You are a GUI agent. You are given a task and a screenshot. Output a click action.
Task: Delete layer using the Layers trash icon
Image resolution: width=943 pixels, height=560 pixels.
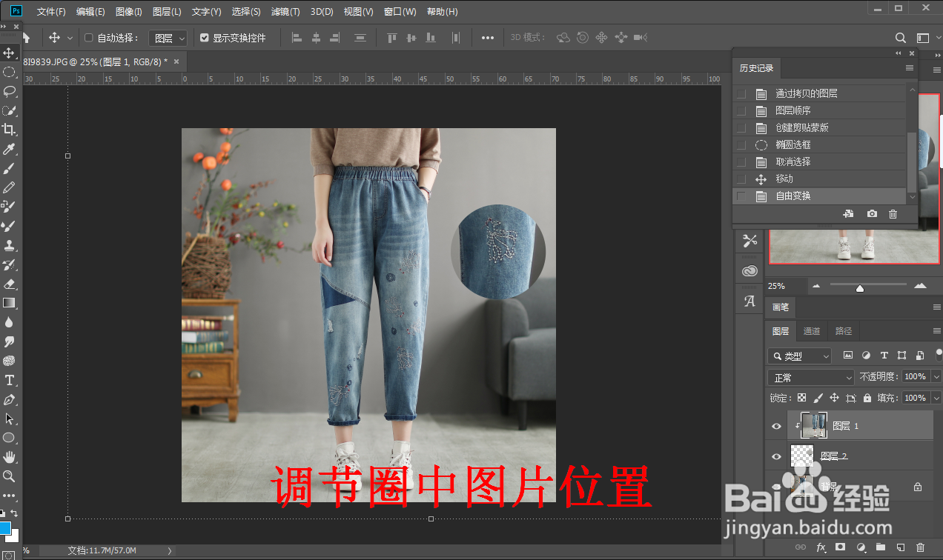click(x=921, y=547)
